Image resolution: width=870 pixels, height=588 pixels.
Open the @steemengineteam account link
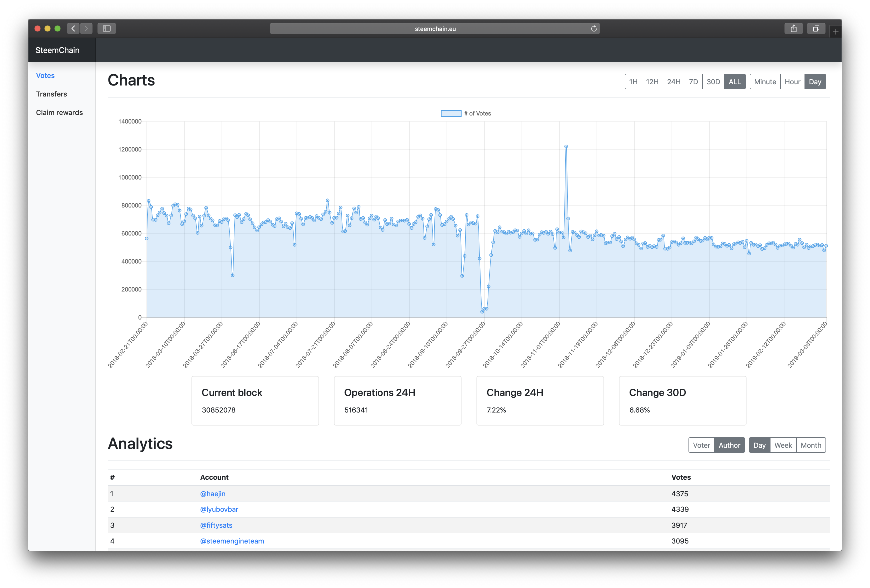click(x=232, y=541)
